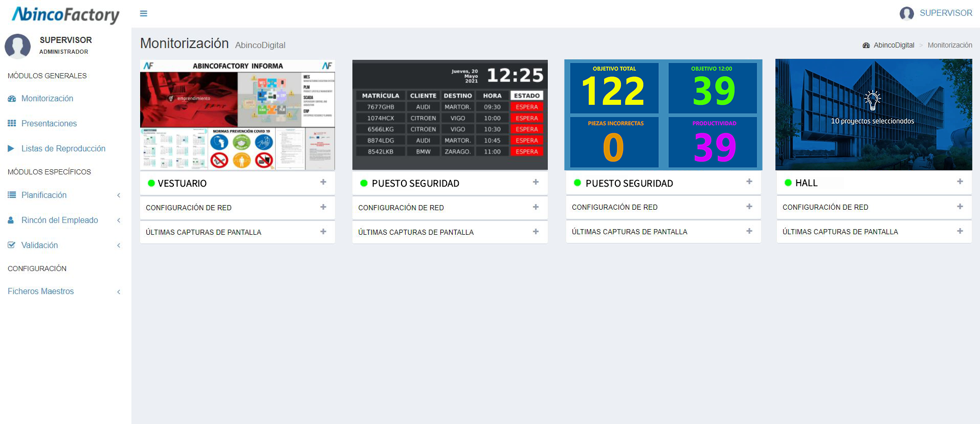Expand VESTUARIO's Configuración de Red section
Image resolution: width=980 pixels, height=424 pixels.
pyautogui.click(x=323, y=207)
